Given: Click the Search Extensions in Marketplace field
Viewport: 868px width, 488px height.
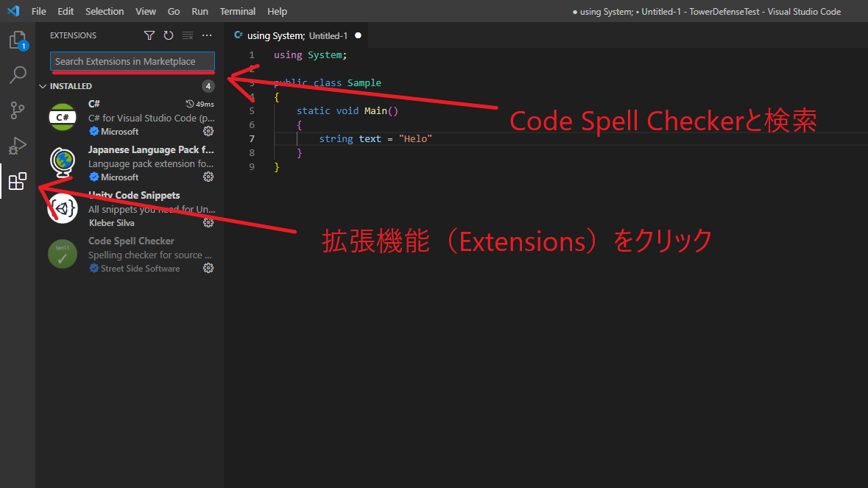Looking at the screenshot, I should point(132,61).
